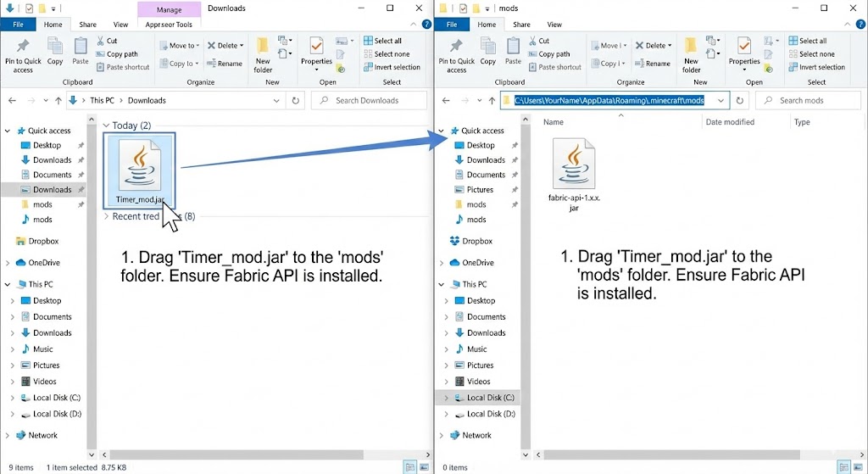Open Properties in Downloads window ribbon
Image resolution: width=868 pixels, height=474 pixels.
coord(317,54)
